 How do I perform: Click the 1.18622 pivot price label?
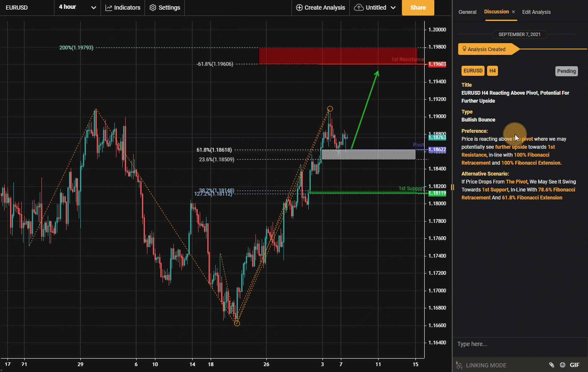point(437,150)
